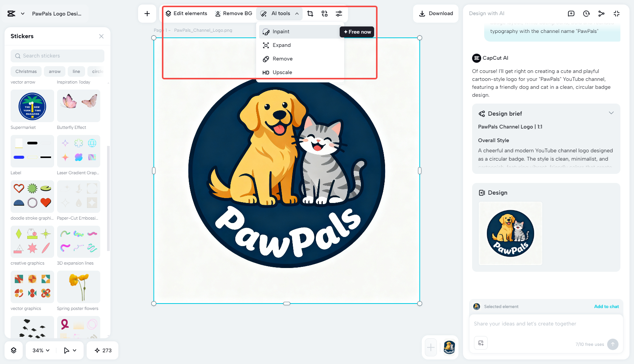
Task: Open the Layers icon in bottom toolbar
Action: (x=14, y=350)
